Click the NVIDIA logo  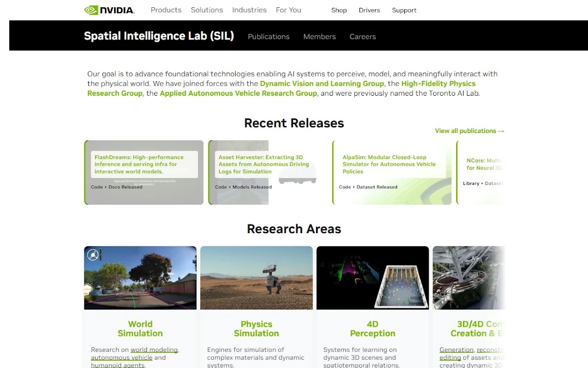point(109,10)
